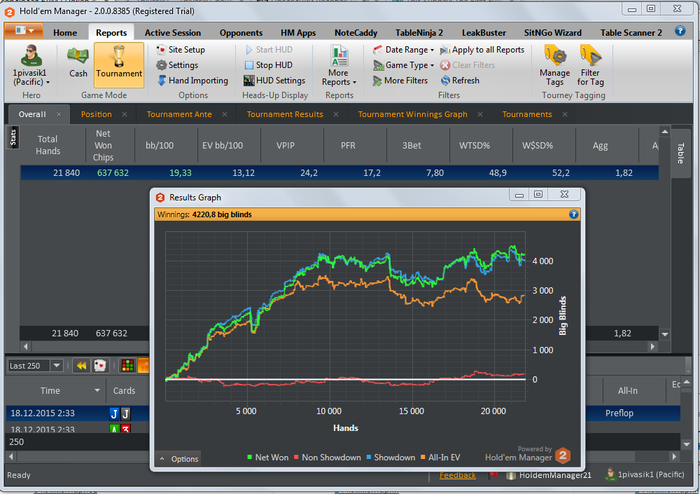Click the colored grid icon in hands toolbar
Image resolution: width=700 pixels, height=494 pixels.
(x=127, y=365)
